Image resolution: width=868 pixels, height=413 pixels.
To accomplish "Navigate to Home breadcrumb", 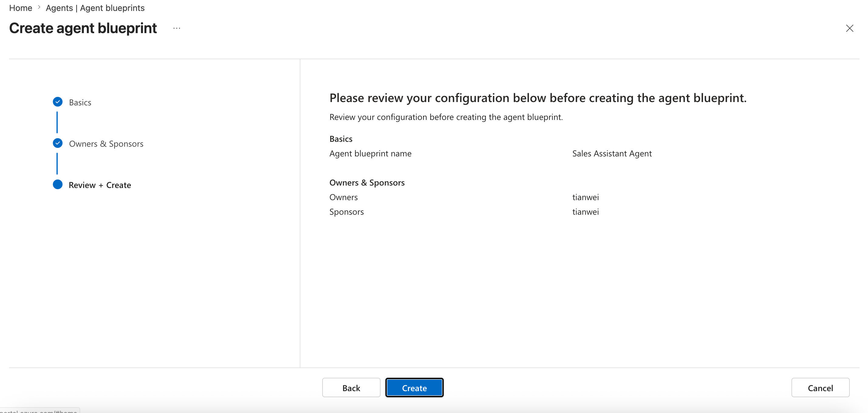I will [x=21, y=8].
